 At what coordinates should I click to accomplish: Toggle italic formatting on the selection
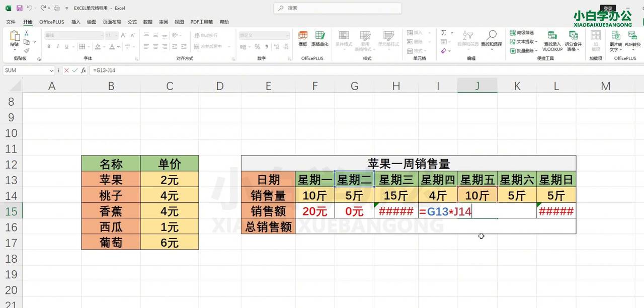click(x=58, y=46)
